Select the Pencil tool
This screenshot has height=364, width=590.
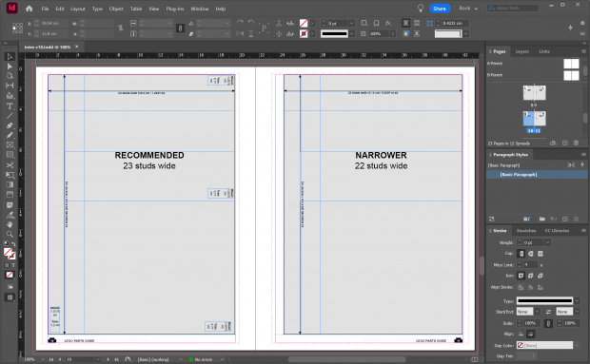(x=10, y=135)
